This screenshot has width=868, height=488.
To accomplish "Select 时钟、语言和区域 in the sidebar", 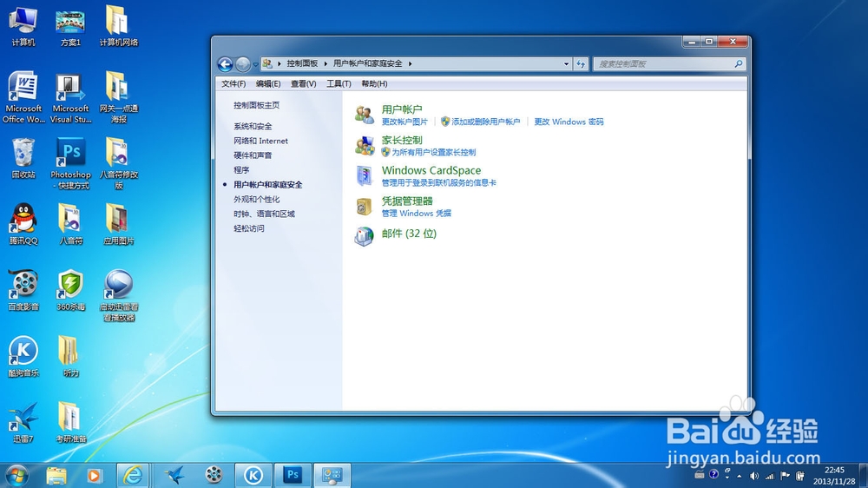I will pos(264,214).
